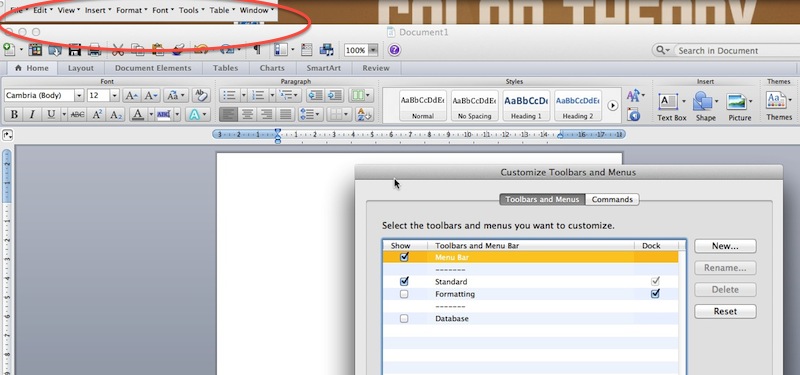Click the New... button

(725, 246)
